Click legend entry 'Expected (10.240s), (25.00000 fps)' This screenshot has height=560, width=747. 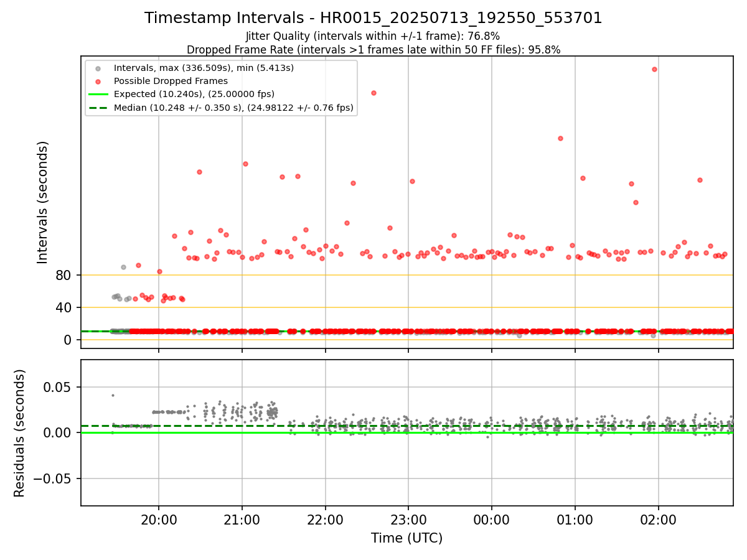pos(194,94)
